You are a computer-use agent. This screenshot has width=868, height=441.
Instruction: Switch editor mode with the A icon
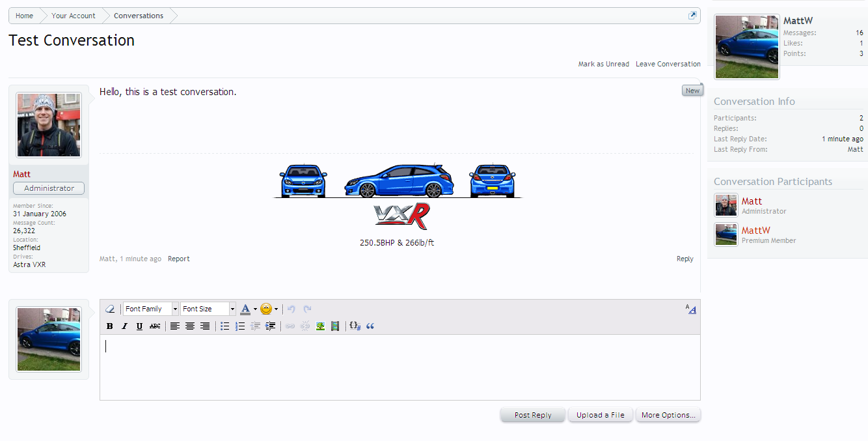[x=691, y=309]
